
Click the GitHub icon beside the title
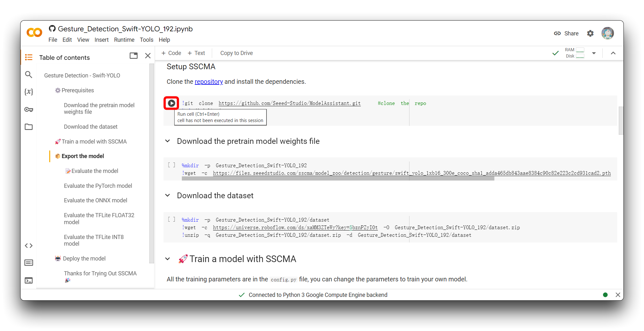pos(52,29)
